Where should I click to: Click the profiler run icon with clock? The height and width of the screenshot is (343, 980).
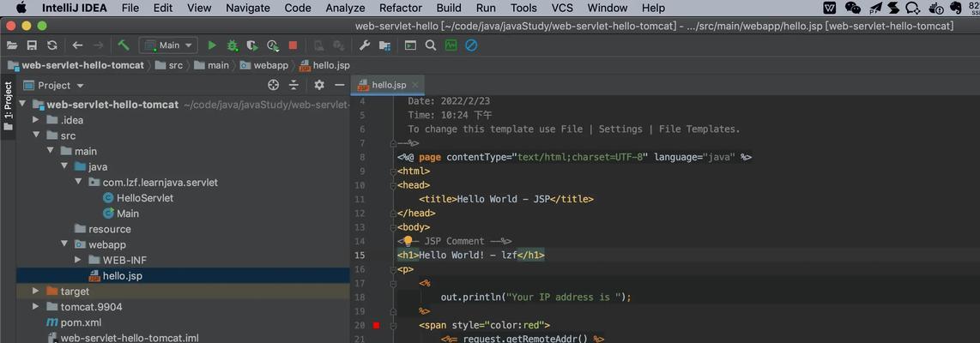(x=273, y=45)
